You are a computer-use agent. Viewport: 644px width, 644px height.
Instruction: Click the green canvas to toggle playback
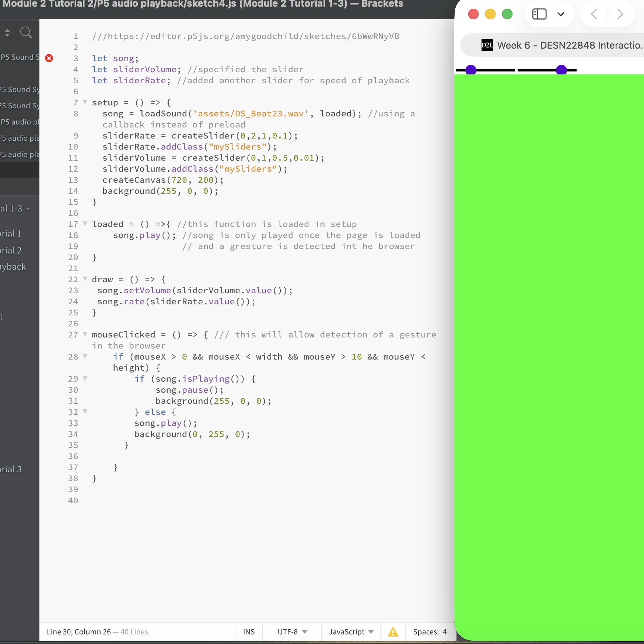click(549, 332)
